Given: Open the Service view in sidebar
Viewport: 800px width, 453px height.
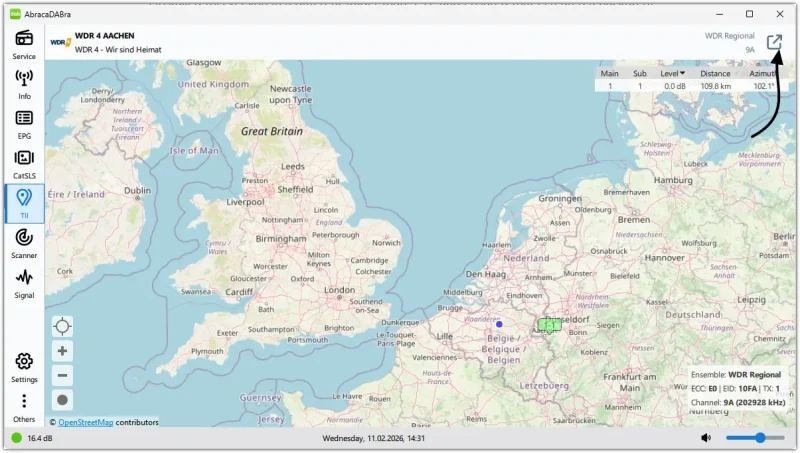Looking at the screenshot, I should (24, 44).
